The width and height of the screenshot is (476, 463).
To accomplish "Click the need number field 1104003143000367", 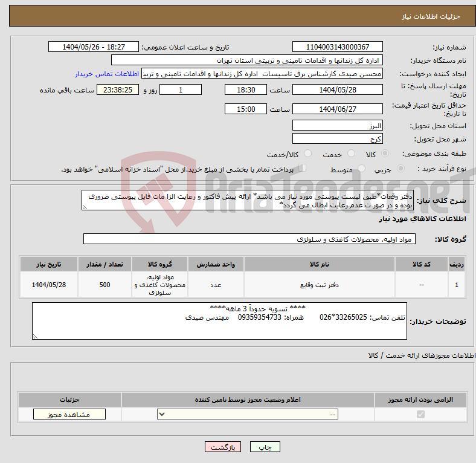I will pos(338,47).
